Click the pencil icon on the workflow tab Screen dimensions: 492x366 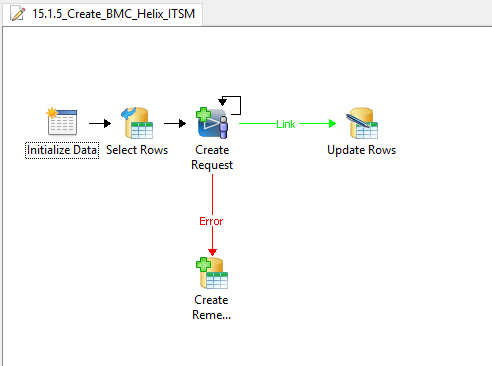pos(17,14)
